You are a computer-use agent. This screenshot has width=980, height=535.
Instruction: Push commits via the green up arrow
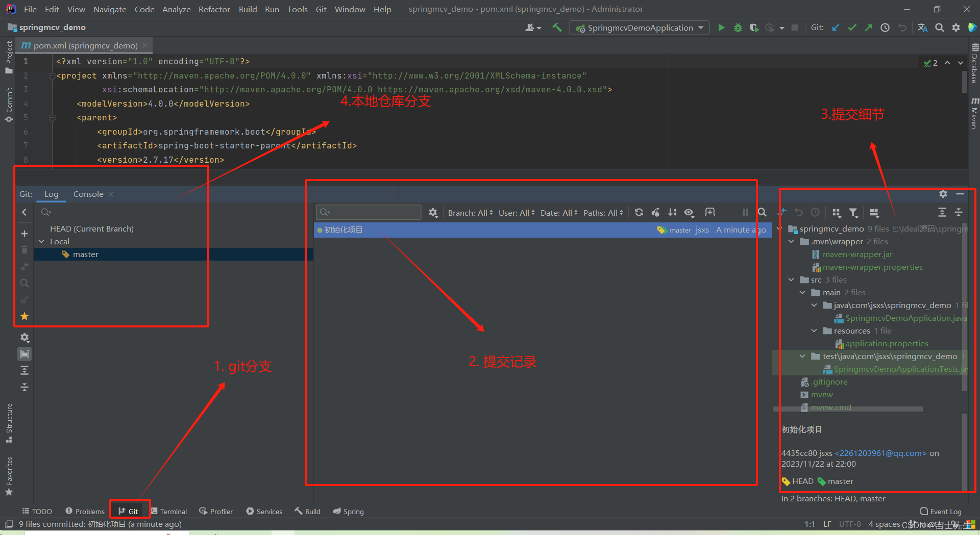868,28
